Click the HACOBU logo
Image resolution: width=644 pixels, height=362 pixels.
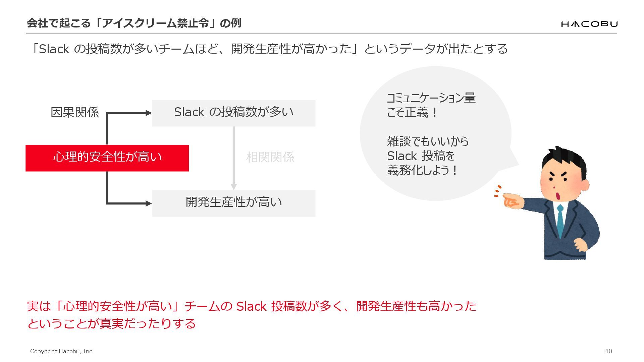pyautogui.click(x=589, y=24)
